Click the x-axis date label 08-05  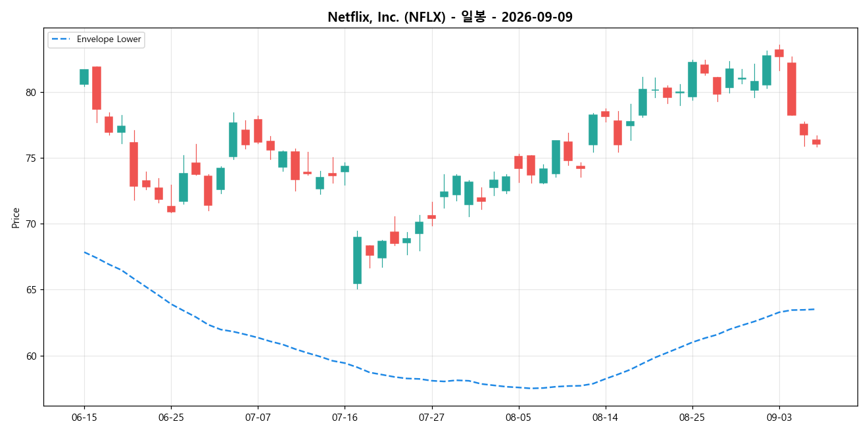click(x=518, y=418)
